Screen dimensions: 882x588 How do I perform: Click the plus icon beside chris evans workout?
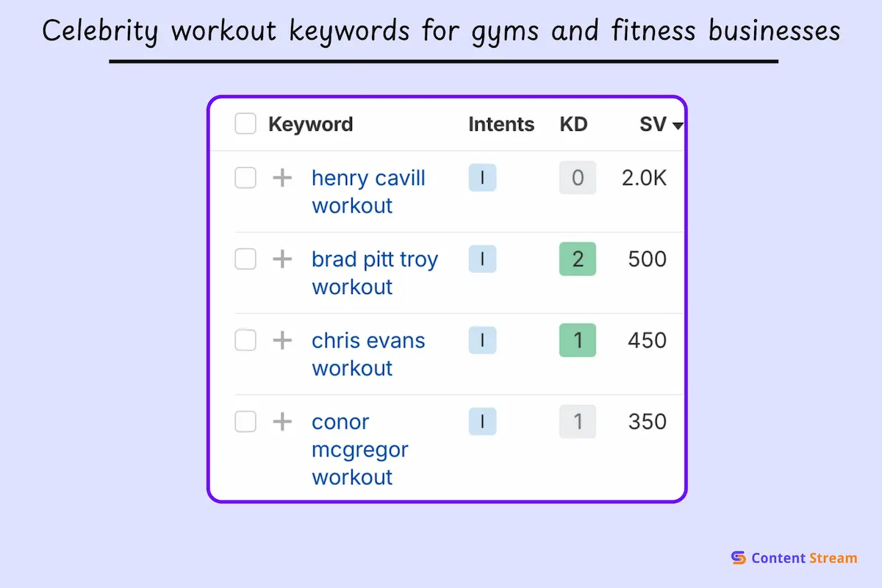tap(282, 340)
